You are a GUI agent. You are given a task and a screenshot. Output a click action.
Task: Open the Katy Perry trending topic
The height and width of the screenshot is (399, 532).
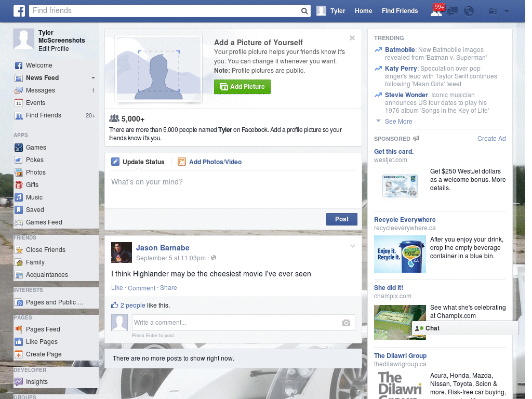[x=401, y=69]
